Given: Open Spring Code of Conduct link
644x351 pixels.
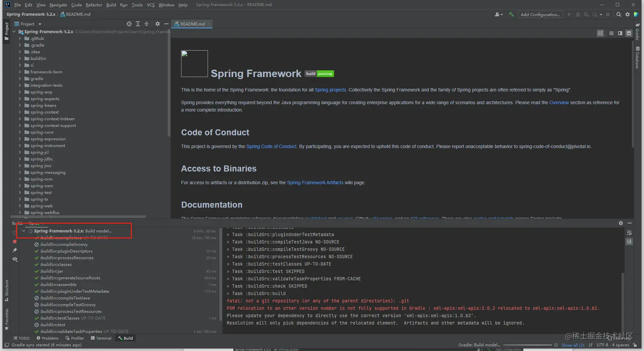Looking at the screenshot, I should tap(271, 146).
